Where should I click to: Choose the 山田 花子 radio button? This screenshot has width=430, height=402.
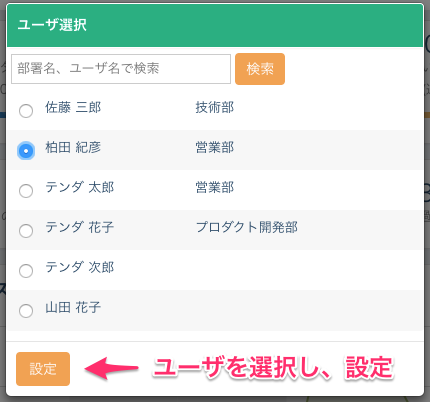click(x=26, y=311)
